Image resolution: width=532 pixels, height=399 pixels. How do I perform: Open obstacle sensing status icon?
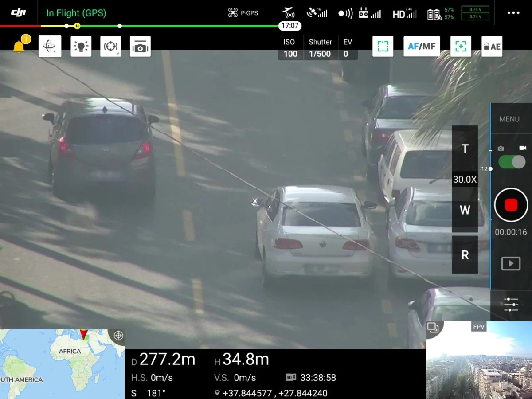[x=289, y=12]
